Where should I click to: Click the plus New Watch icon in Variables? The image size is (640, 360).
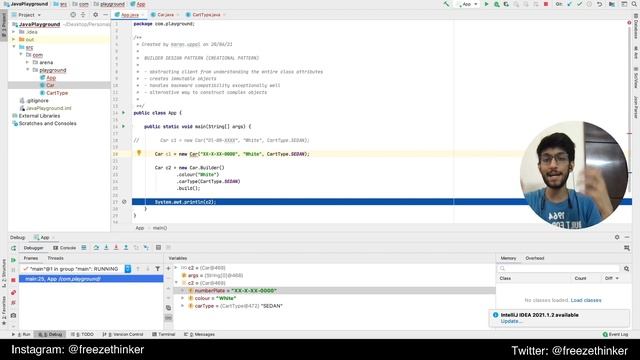168,269
